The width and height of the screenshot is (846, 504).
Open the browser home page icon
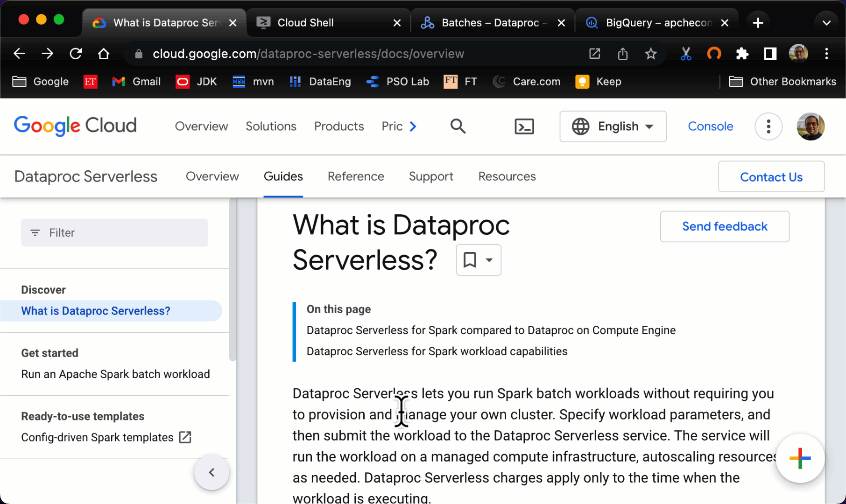[104, 54]
